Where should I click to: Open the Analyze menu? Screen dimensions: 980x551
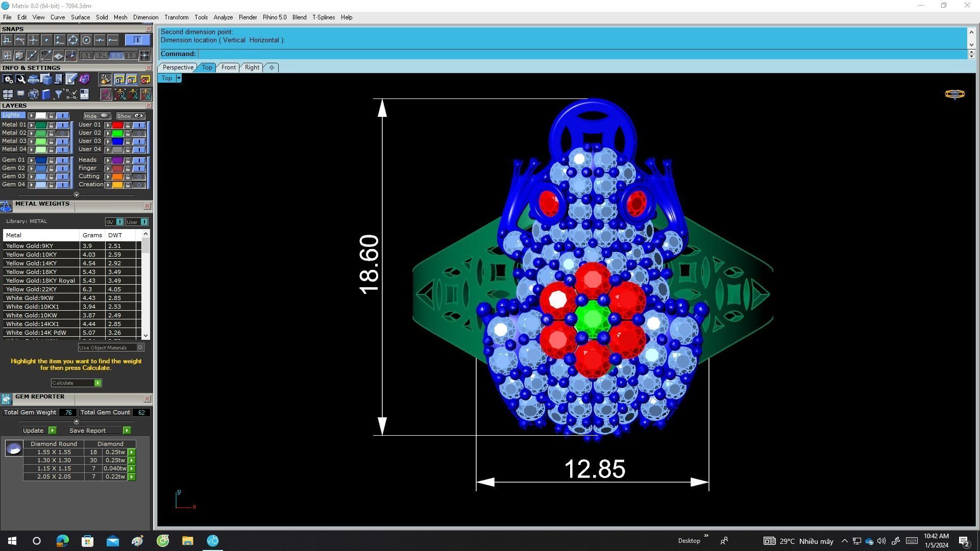[x=223, y=17]
